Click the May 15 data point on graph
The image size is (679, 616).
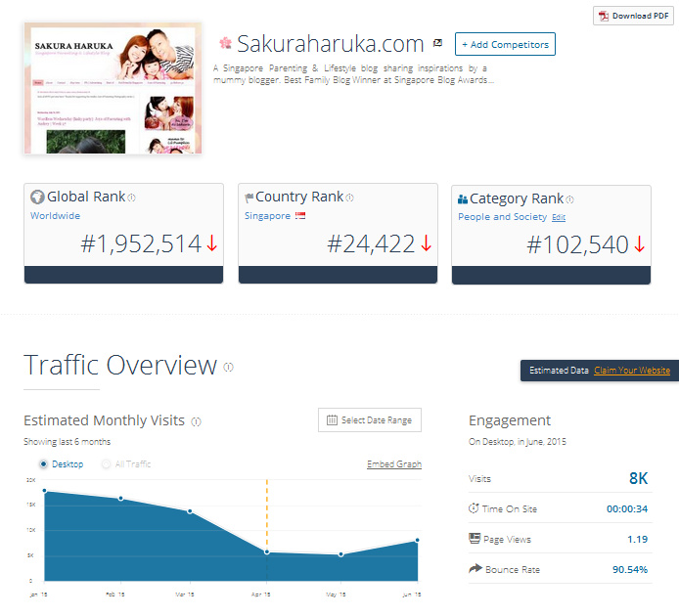coord(341,554)
